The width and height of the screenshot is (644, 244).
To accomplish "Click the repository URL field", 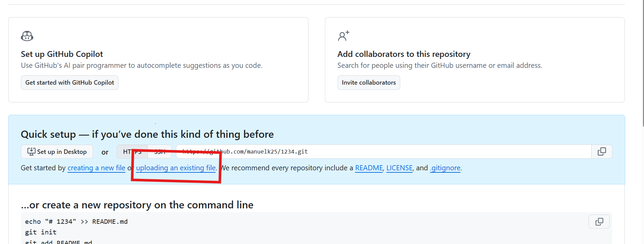I will click(383, 151).
